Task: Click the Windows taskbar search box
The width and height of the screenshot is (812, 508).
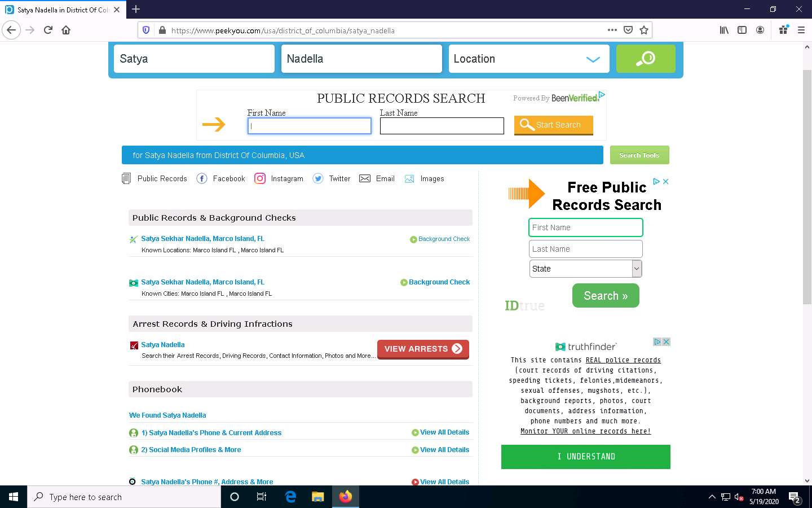Action: [124, 497]
